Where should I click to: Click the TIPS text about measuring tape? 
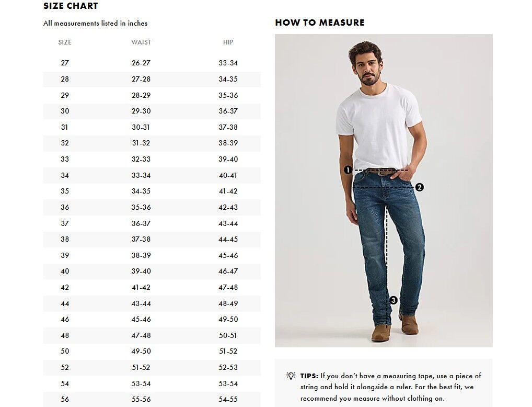pyautogui.click(x=390, y=387)
